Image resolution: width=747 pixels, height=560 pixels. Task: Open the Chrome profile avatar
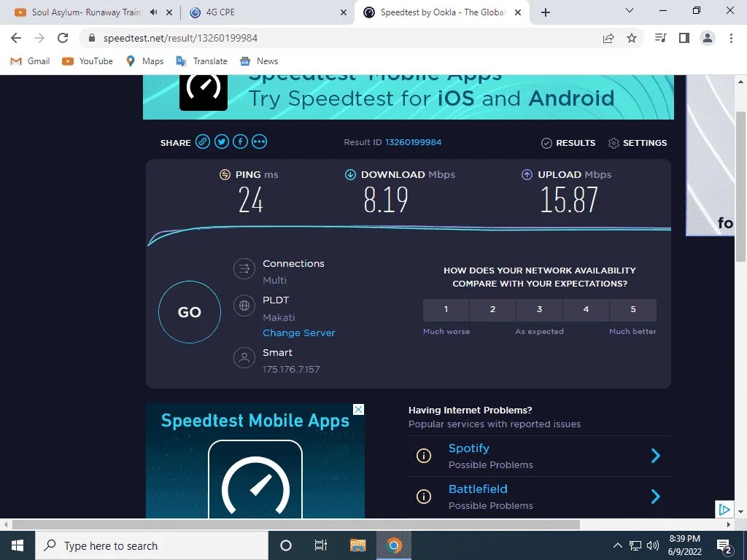click(708, 38)
